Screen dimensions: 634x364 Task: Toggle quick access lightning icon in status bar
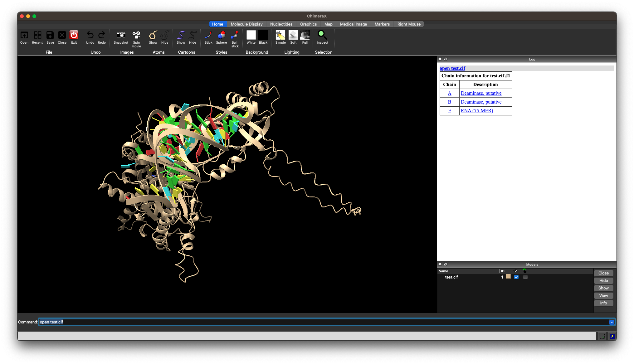[612, 336]
